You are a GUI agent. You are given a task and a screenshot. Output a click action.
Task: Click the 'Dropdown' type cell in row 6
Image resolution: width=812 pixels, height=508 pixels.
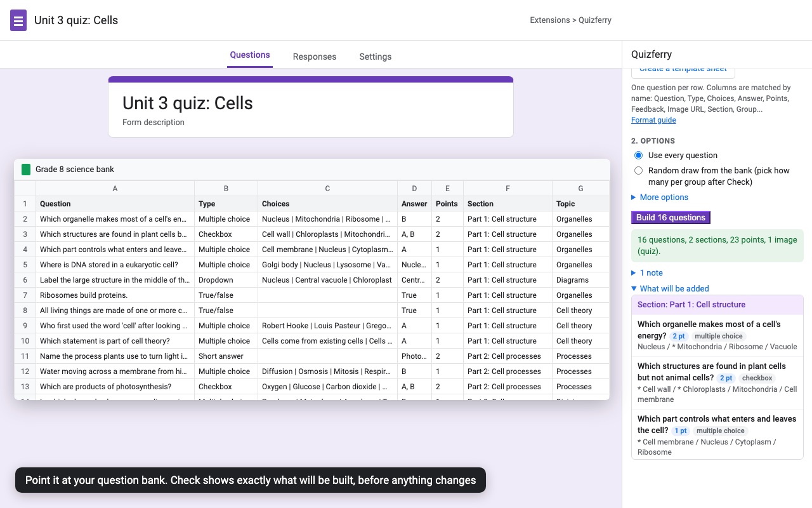point(226,280)
